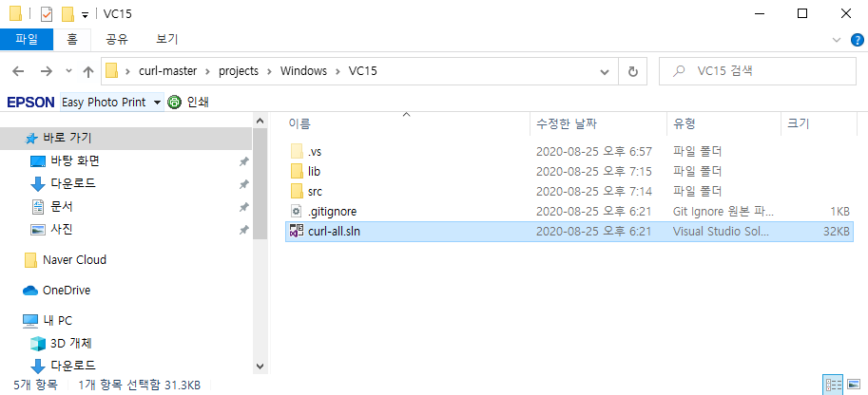Screen dimensions: 868x395
Task: Switch to large icons view in status bar
Action: [x=855, y=385]
